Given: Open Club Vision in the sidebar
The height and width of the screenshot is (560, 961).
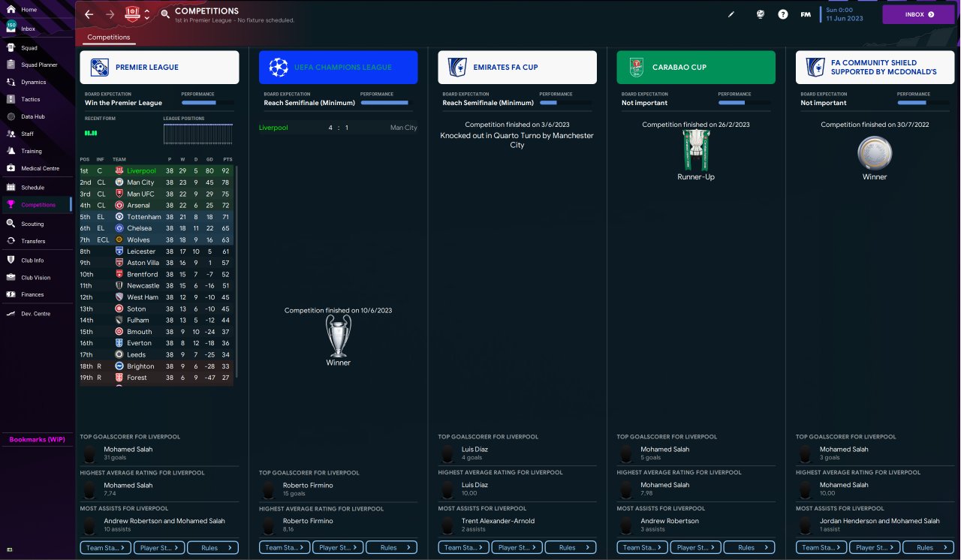Looking at the screenshot, I should pyautogui.click(x=36, y=277).
